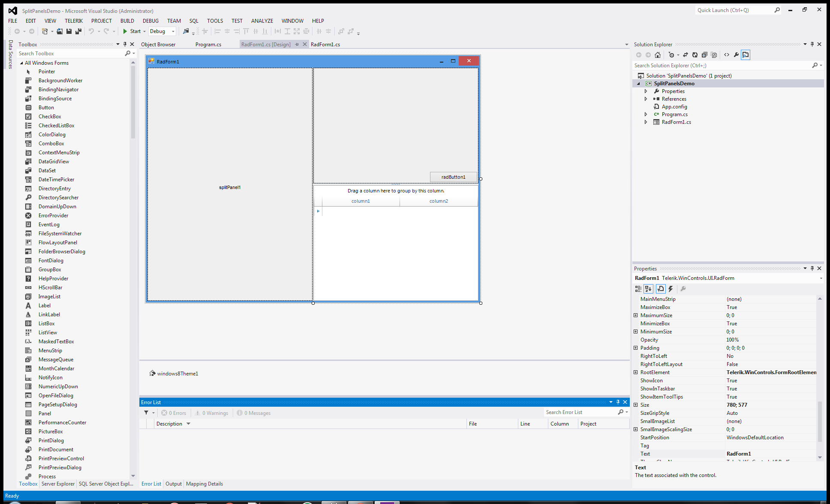Viewport: 830px width, 504px height.
Task: Click Sync with Active Document icon
Action: coord(686,55)
